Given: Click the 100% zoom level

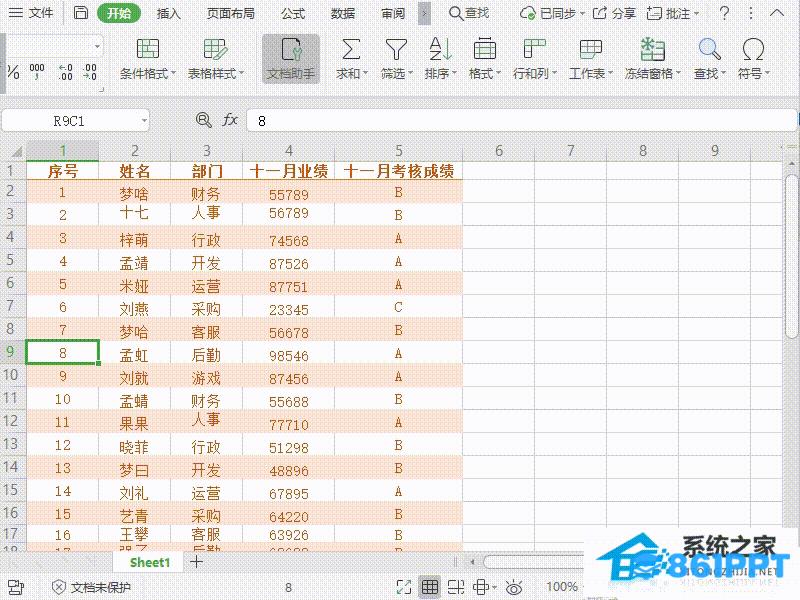Looking at the screenshot, I should click(x=562, y=587).
